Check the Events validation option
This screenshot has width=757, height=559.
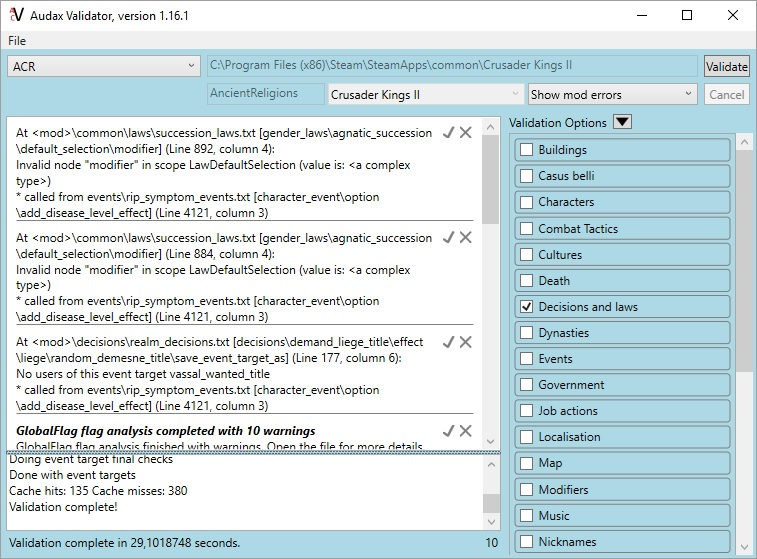(526, 359)
